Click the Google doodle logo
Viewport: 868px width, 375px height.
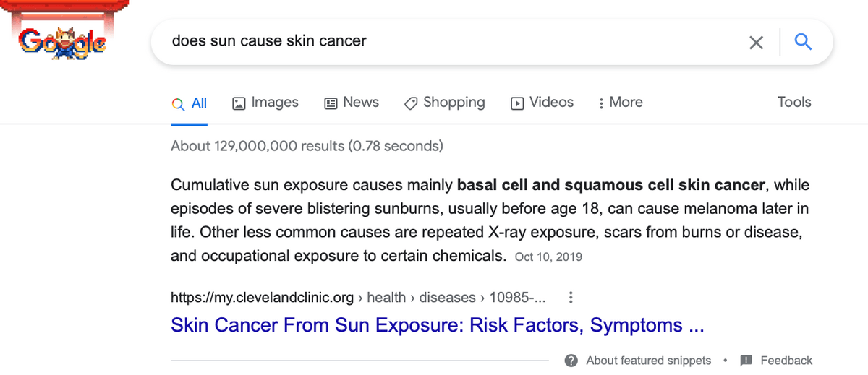point(63,42)
